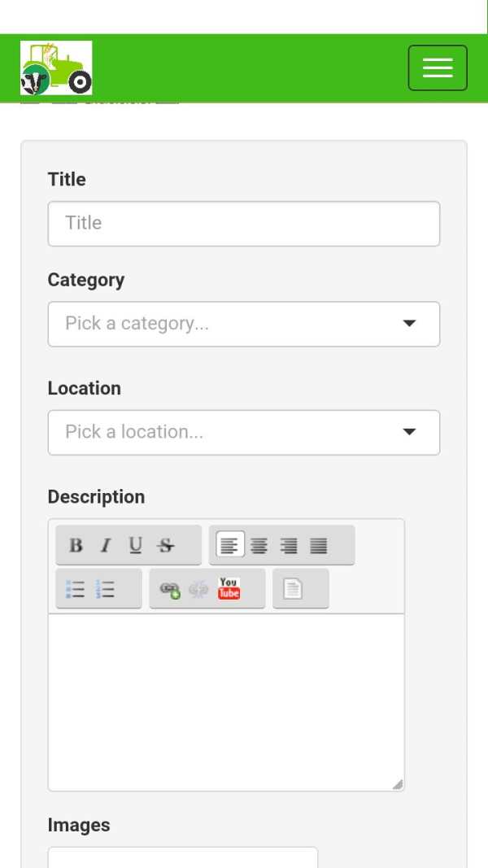Align description text to the right
This screenshot has height=868, width=488.
[289, 545]
